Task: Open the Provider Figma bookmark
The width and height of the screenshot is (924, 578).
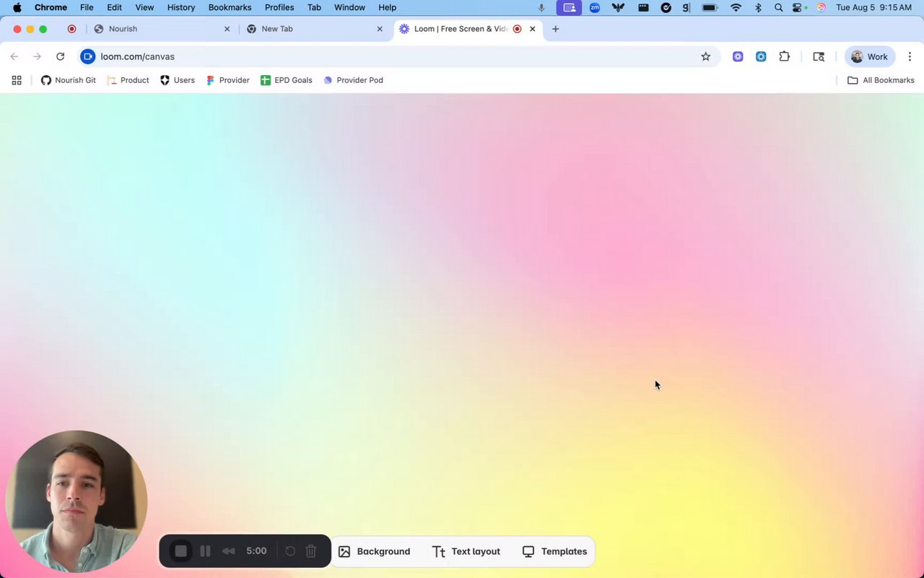Action: pos(228,80)
